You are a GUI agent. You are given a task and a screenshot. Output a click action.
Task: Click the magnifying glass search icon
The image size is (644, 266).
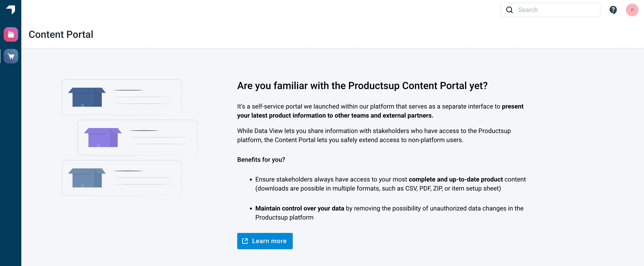point(510,10)
